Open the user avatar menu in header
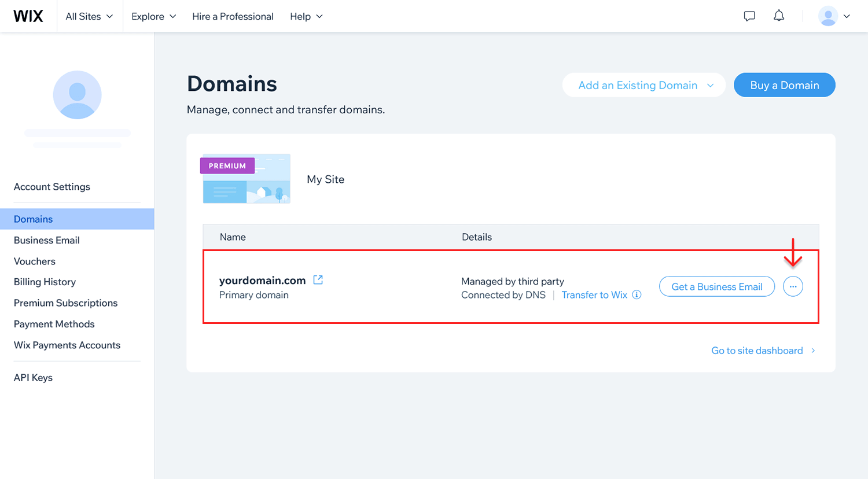This screenshot has width=868, height=479. click(x=834, y=16)
